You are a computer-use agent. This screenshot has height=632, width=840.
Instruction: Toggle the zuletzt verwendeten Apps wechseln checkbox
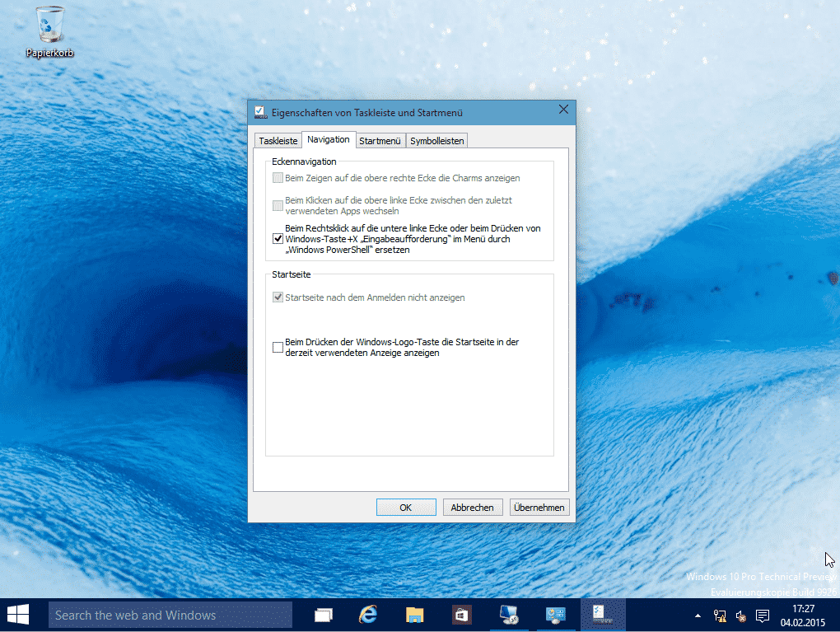tap(278, 206)
